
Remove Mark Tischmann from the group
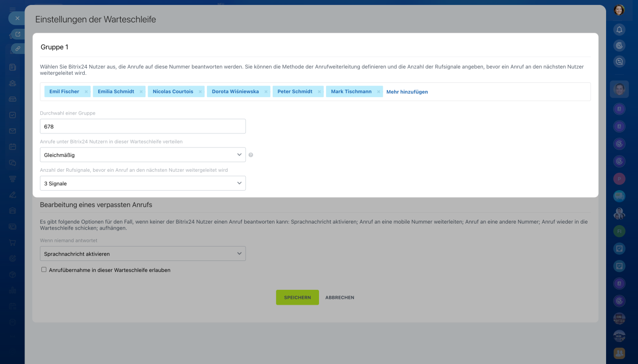pyautogui.click(x=379, y=92)
